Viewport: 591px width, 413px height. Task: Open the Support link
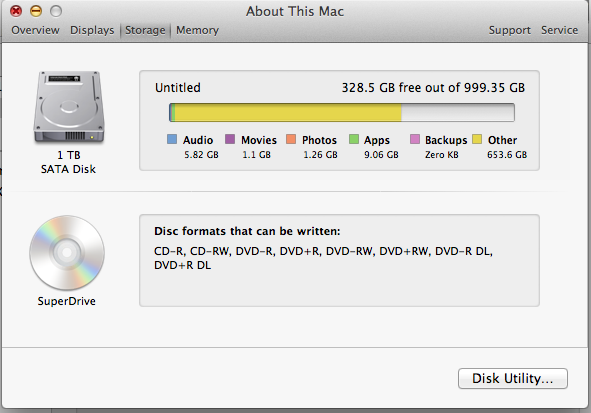510,30
